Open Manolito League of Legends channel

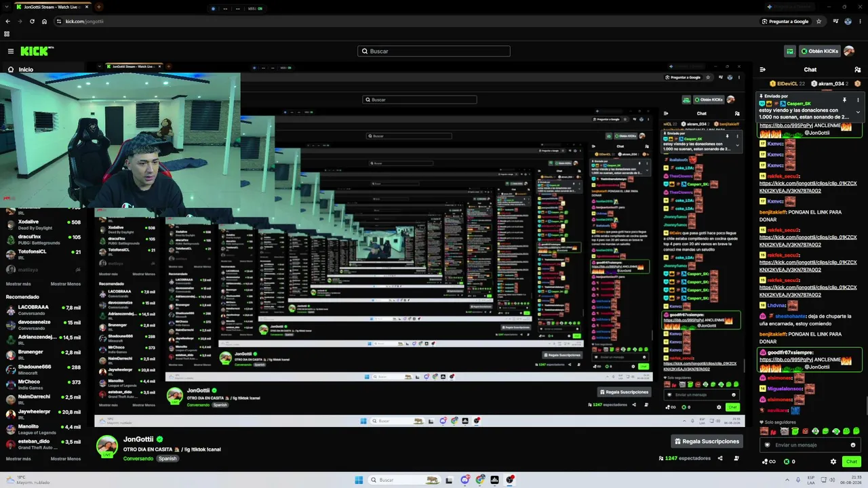pyautogui.click(x=43, y=429)
